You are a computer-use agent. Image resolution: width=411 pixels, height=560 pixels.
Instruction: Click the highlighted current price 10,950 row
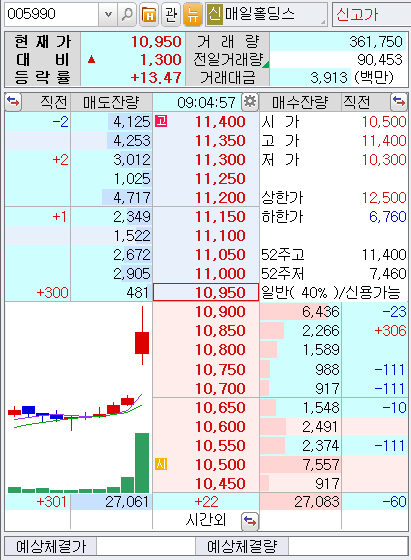(x=206, y=292)
